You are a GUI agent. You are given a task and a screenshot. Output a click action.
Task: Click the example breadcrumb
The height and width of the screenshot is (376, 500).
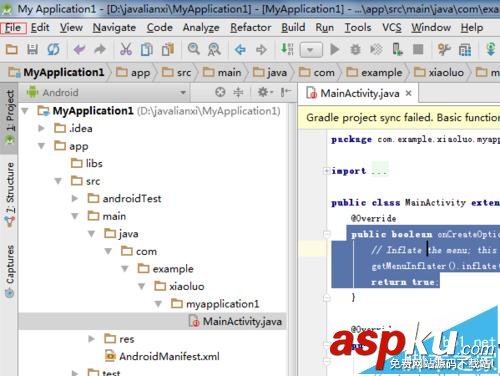[x=374, y=72]
